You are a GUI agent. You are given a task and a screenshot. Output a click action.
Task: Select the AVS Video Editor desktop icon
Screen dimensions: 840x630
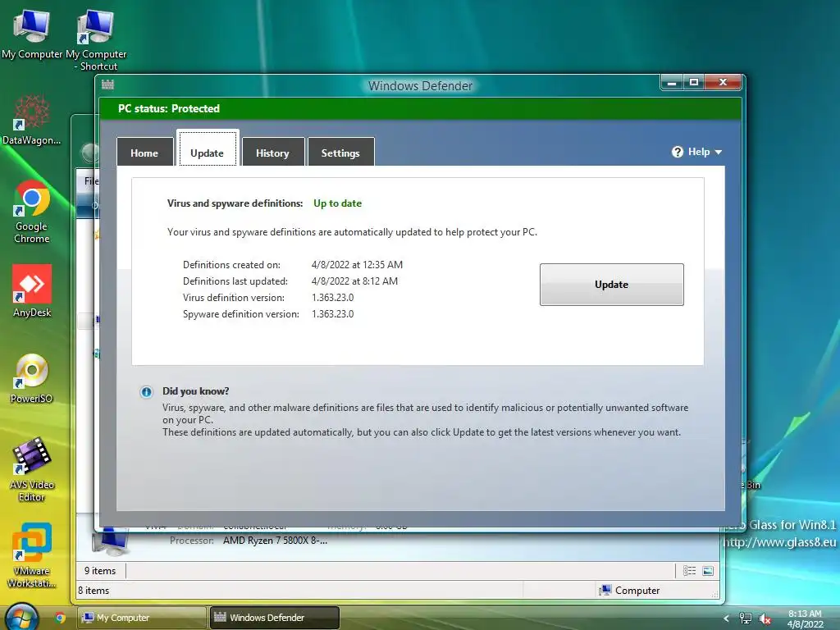(32, 470)
